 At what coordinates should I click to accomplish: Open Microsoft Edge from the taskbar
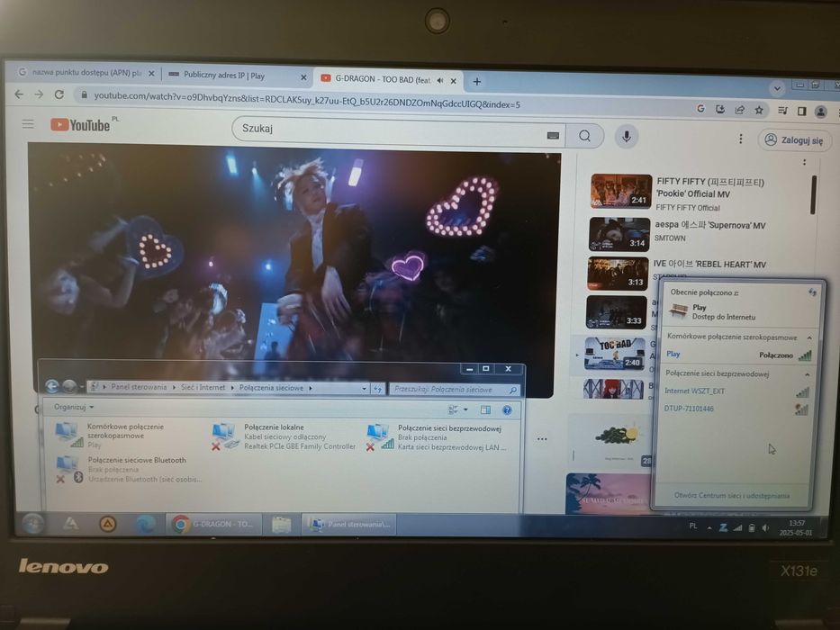[x=145, y=524]
